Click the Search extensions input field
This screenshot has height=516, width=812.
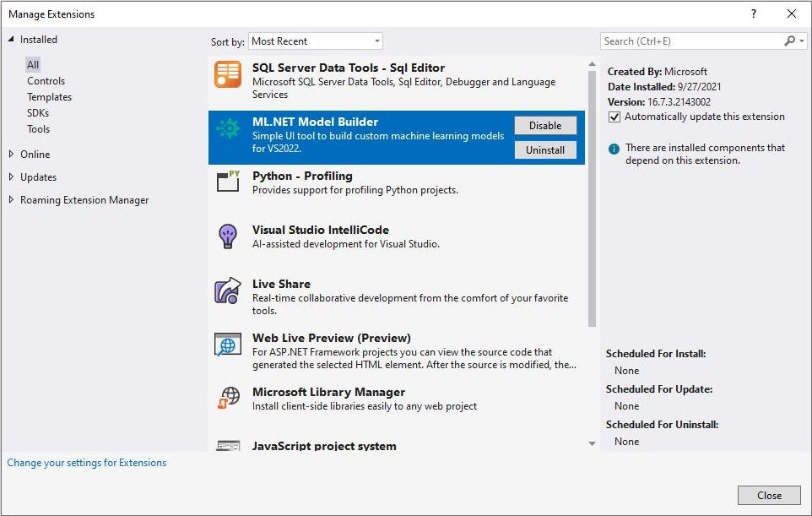click(690, 41)
